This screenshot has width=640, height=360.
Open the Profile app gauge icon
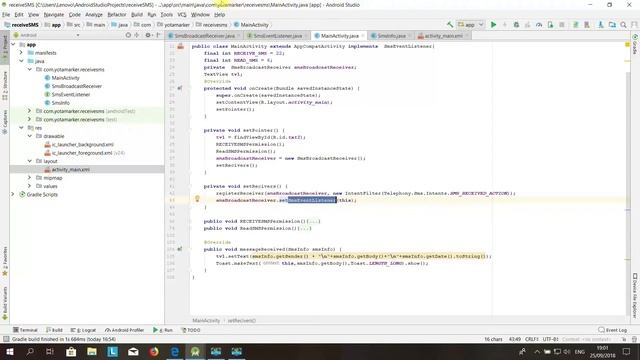click(x=539, y=25)
